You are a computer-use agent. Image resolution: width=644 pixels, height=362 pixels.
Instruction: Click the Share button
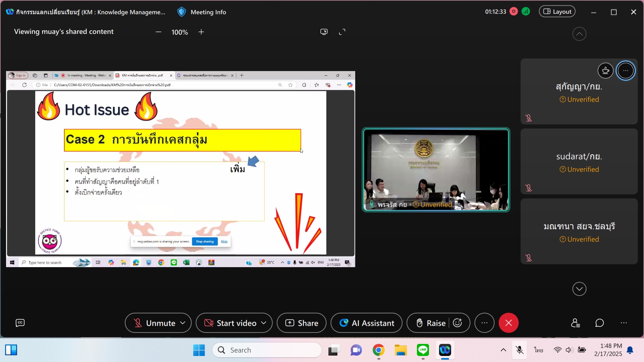[302, 323]
